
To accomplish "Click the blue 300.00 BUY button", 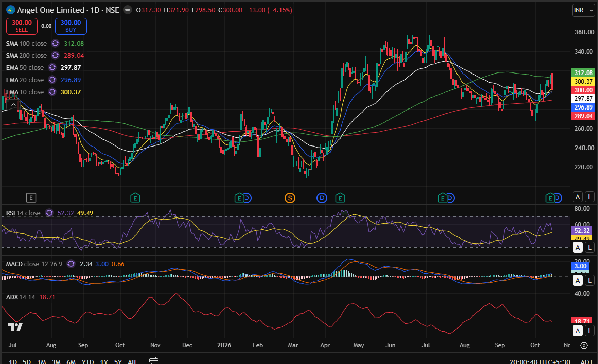I will point(71,26).
